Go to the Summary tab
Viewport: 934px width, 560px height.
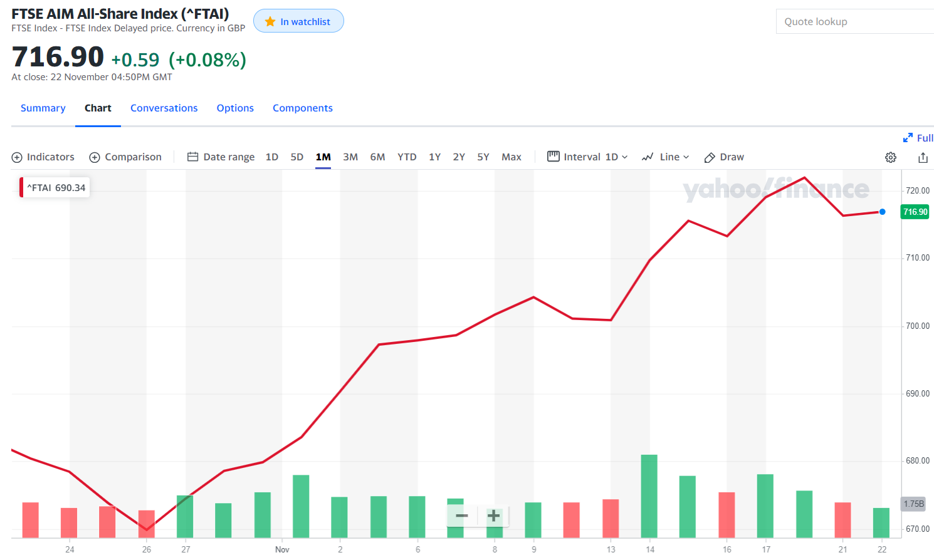[x=43, y=108]
